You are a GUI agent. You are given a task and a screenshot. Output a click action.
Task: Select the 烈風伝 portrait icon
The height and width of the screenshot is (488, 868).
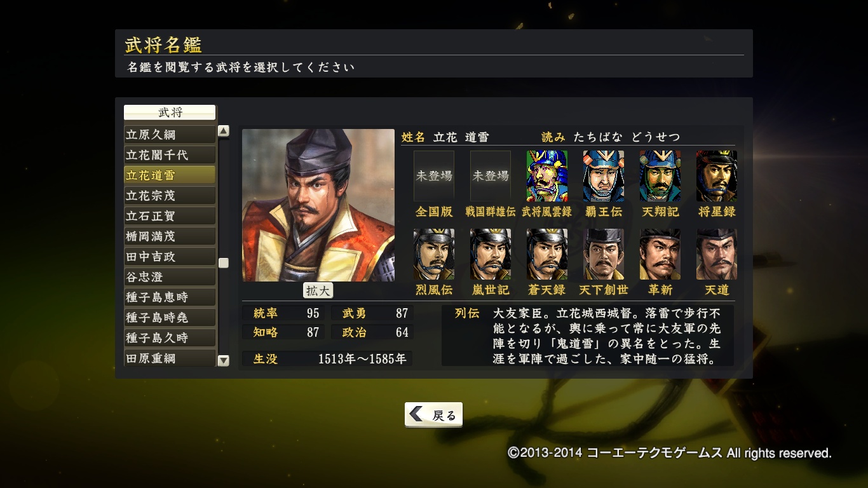coord(434,254)
